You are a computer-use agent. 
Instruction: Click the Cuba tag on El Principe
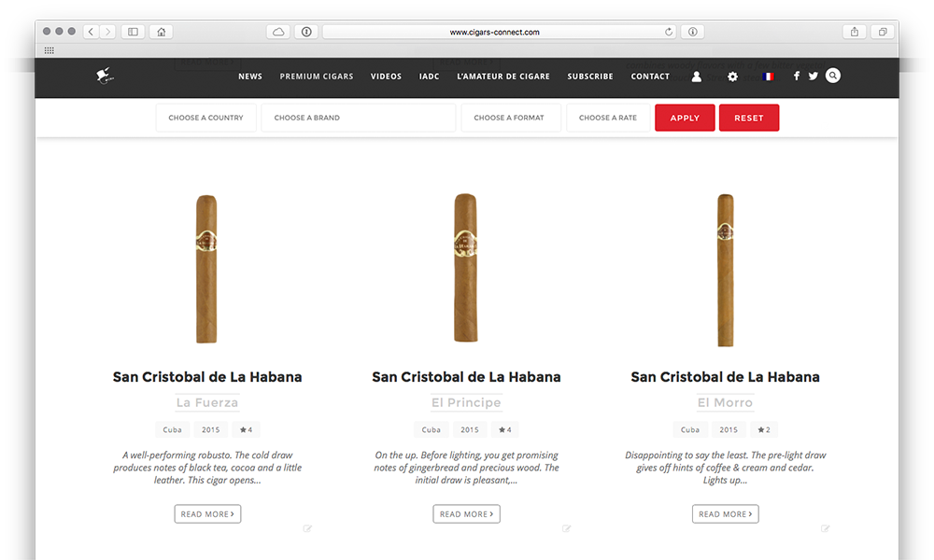(432, 429)
